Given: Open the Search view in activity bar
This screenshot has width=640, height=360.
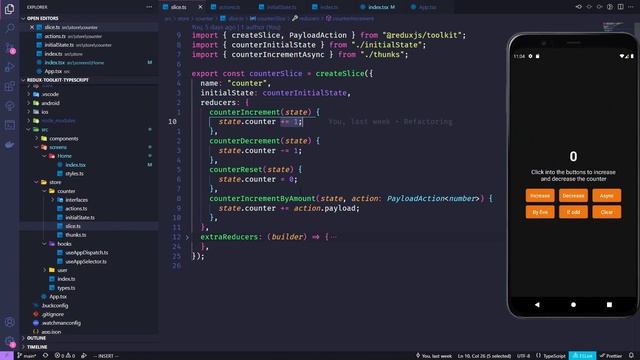Looking at the screenshot, I should pyautogui.click(x=9, y=28).
